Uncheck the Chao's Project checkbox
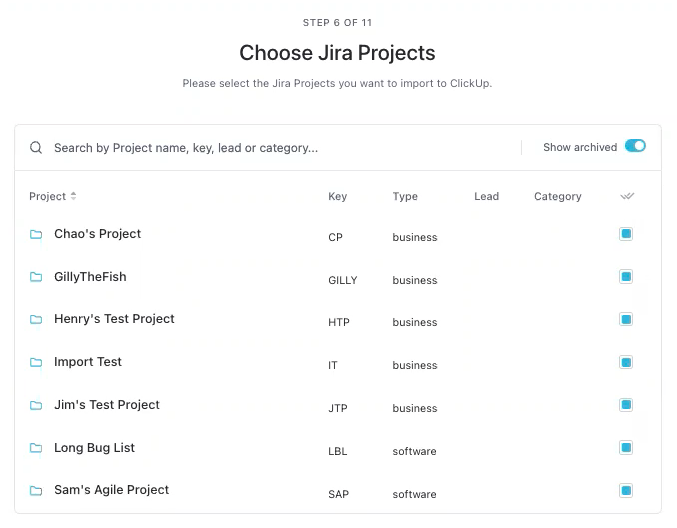 (626, 234)
